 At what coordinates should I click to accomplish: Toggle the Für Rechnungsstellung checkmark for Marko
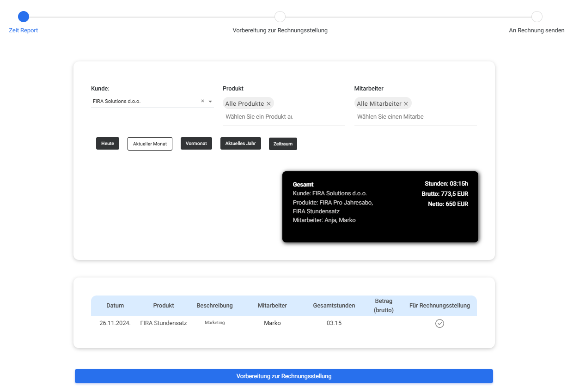click(x=440, y=323)
